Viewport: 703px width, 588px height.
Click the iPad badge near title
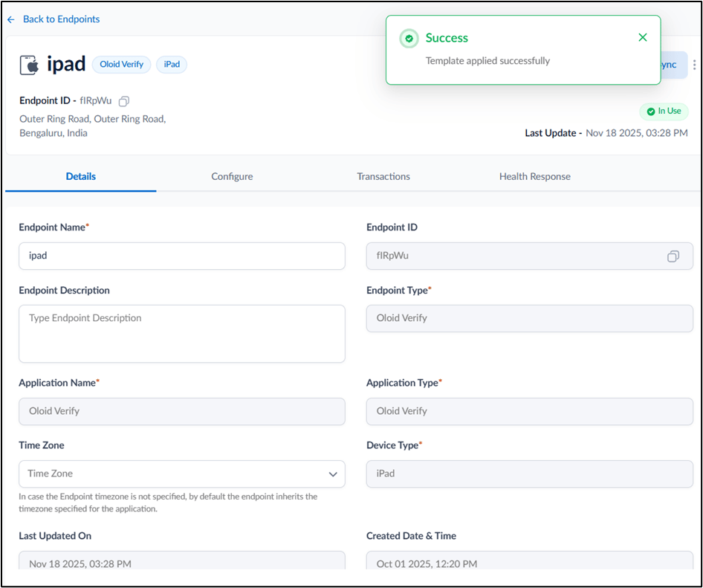(172, 64)
